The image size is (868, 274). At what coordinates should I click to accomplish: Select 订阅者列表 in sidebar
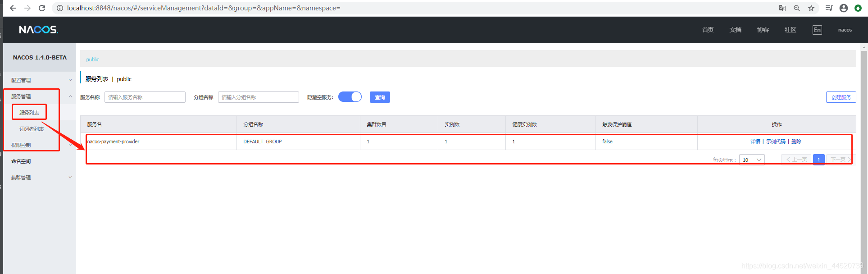click(x=32, y=129)
